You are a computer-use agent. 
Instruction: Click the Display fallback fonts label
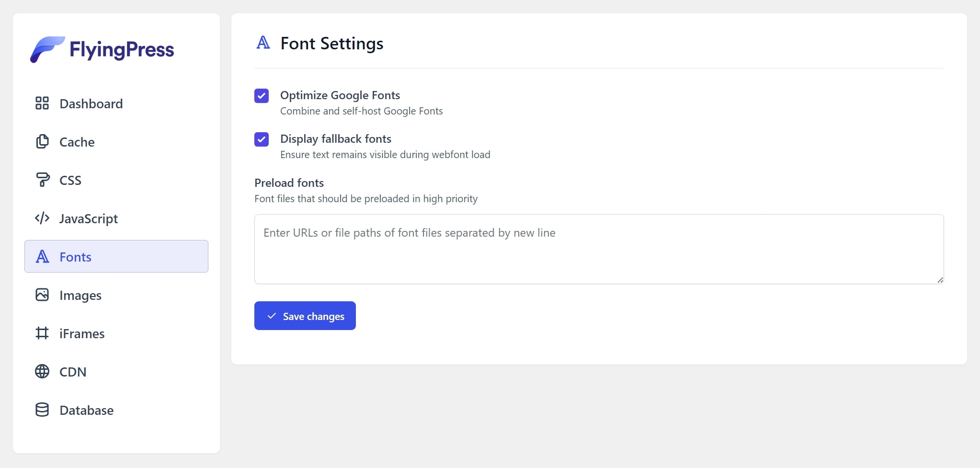336,139
